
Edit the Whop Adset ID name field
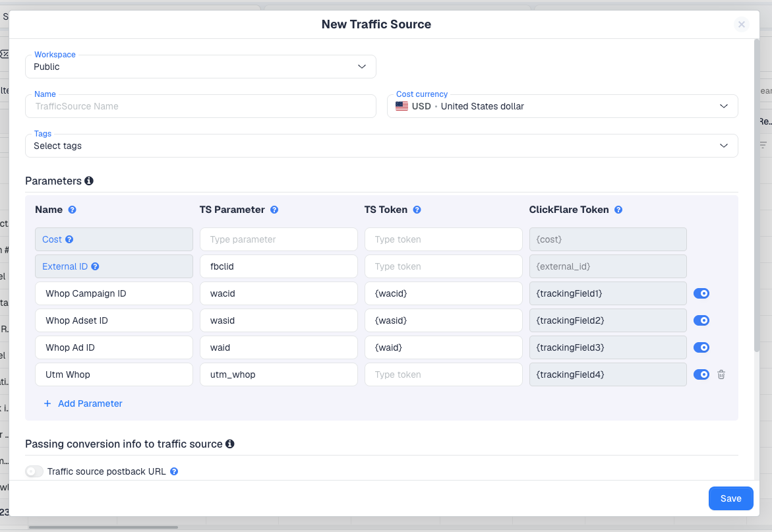point(114,320)
